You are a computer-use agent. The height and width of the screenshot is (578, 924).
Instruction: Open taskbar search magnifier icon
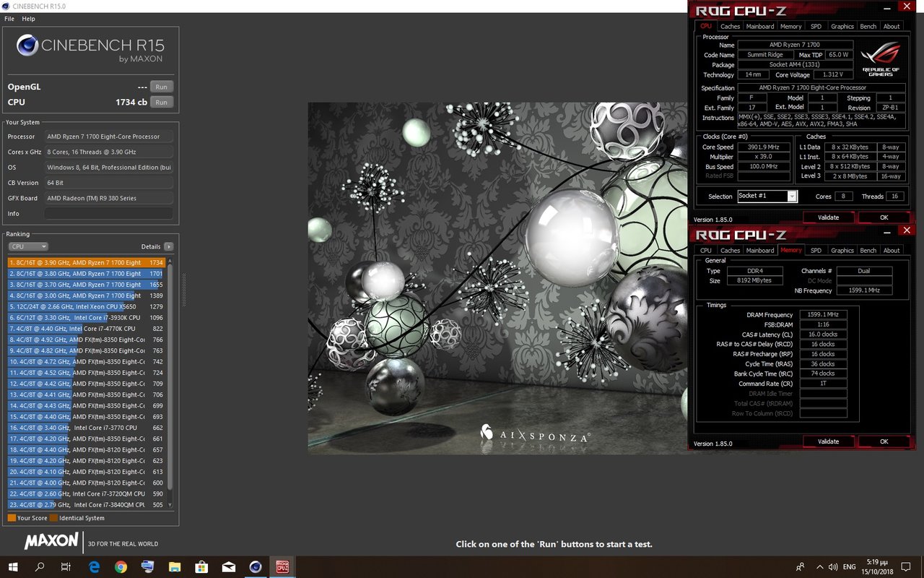click(x=40, y=567)
